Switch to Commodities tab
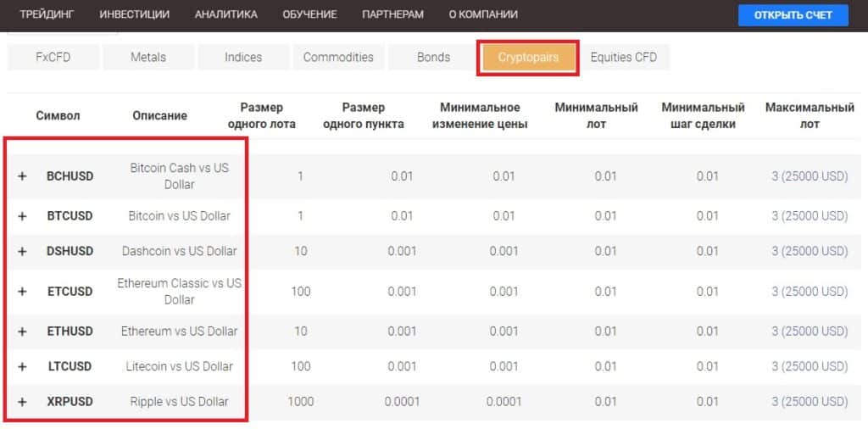868x429 pixels. pyautogui.click(x=338, y=58)
